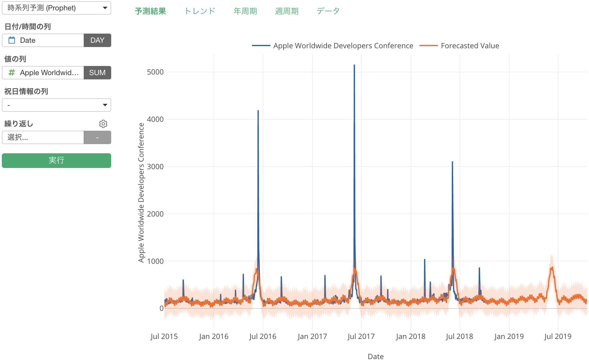Screen dimensions: 589x364
Task: Open the 週周期 tab
Action: point(287,11)
